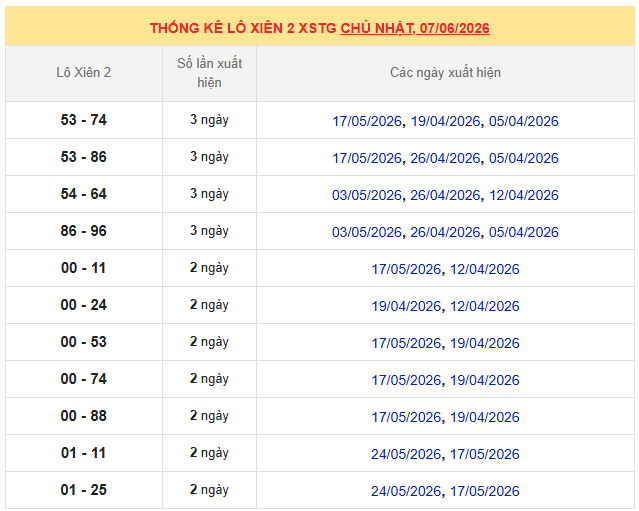Open 17/05/2026 link in 00 - 53 row
The width and height of the screenshot is (639, 511).
point(406,344)
